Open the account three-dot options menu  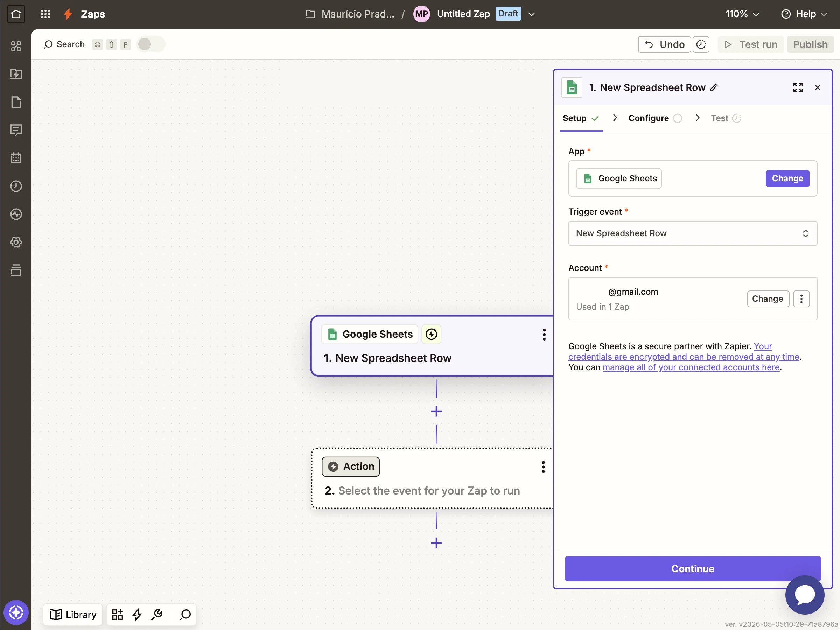801,299
